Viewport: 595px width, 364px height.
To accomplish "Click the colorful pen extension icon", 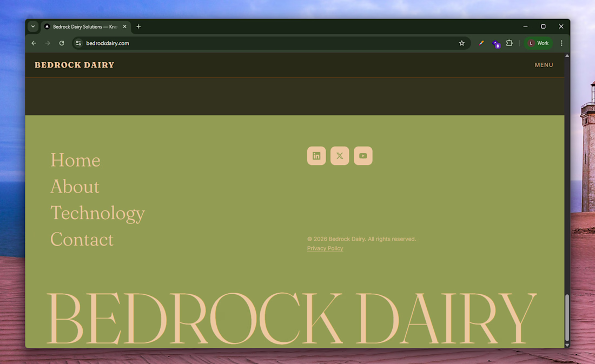I will point(481,43).
